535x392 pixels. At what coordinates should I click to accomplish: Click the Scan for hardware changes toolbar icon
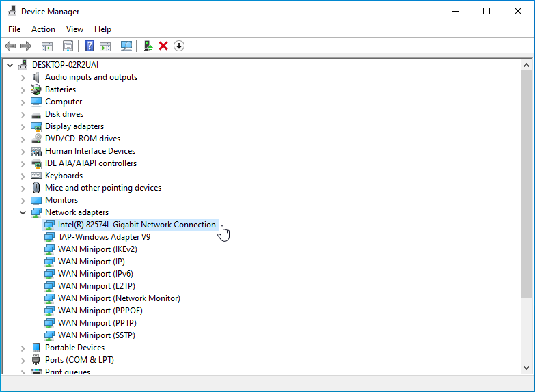pyautogui.click(x=126, y=46)
